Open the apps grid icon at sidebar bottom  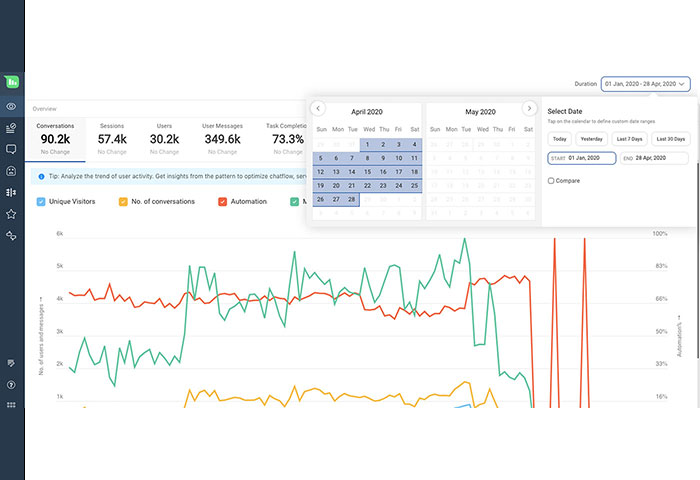(x=11, y=405)
